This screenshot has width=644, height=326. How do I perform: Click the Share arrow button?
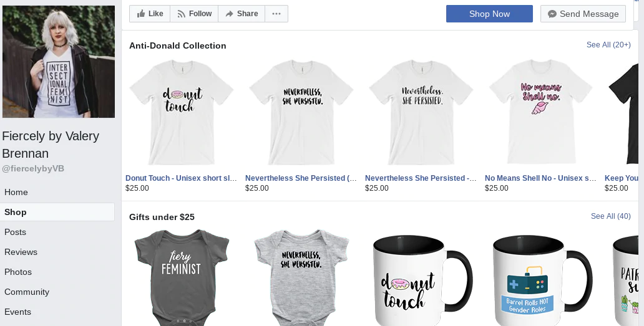click(241, 14)
